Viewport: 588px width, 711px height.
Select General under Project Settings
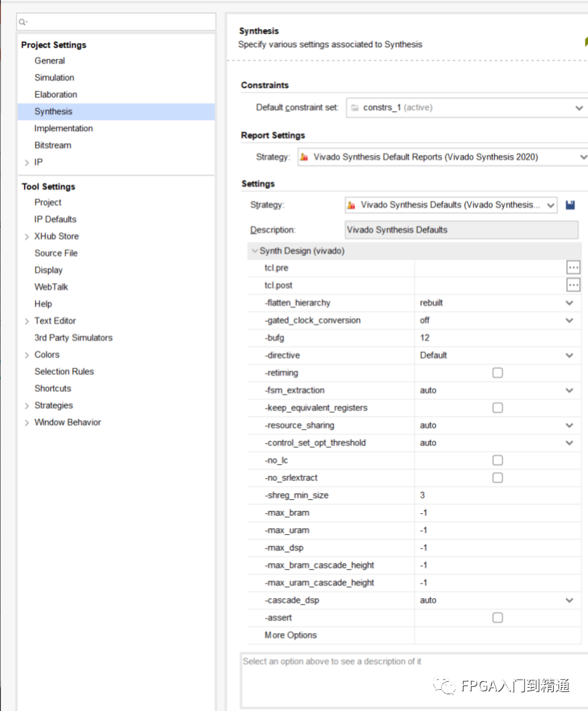(x=49, y=60)
